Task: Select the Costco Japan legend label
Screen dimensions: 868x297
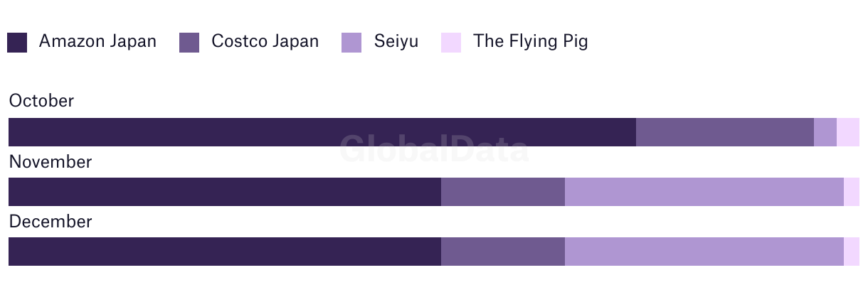Action: pos(265,41)
